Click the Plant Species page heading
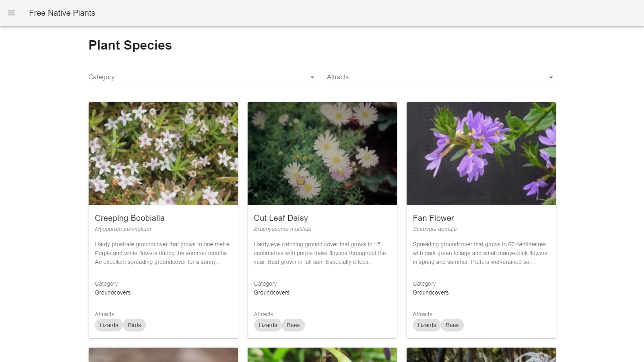The width and height of the screenshot is (644, 362). tap(130, 45)
